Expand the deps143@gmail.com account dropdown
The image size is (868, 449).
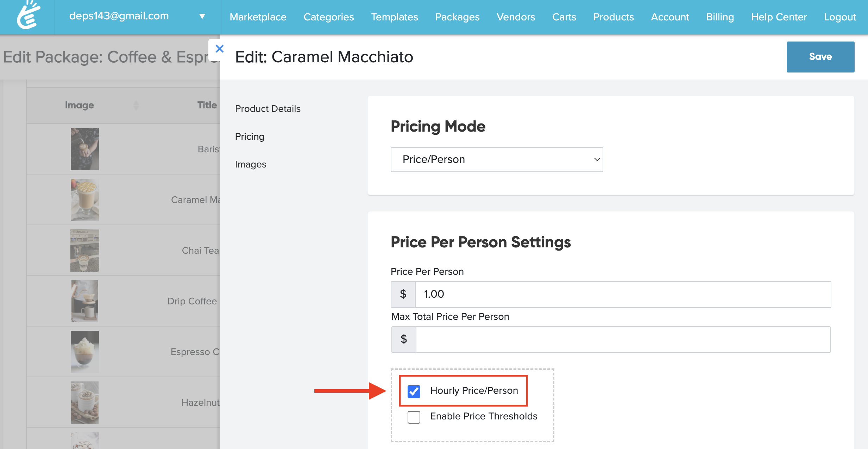point(202,16)
